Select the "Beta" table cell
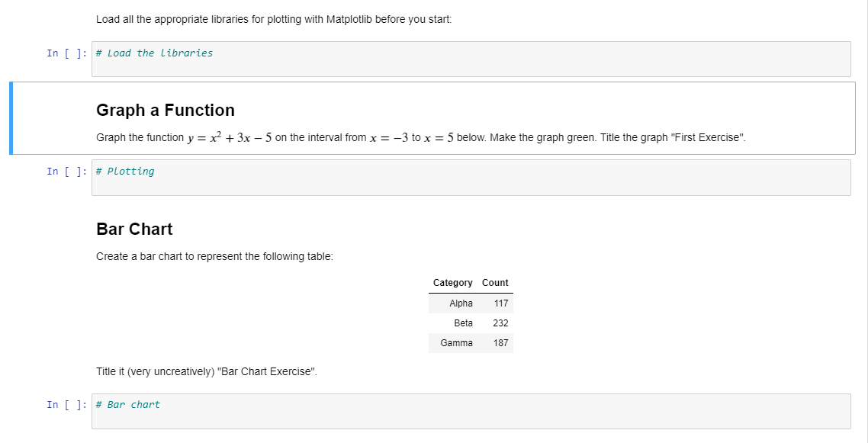The width and height of the screenshot is (868, 443). point(463,323)
